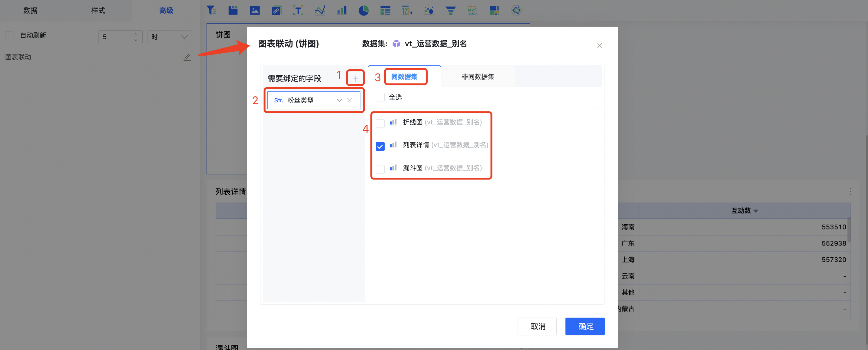Screen dimensions: 868x350
Task: Click the purple dataset cube icon
Action: click(396, 44)
